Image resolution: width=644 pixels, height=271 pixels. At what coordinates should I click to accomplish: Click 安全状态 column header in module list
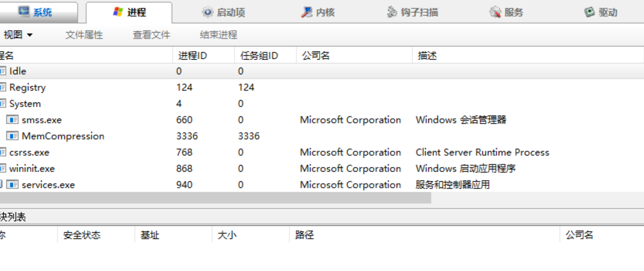coord(96,235)
